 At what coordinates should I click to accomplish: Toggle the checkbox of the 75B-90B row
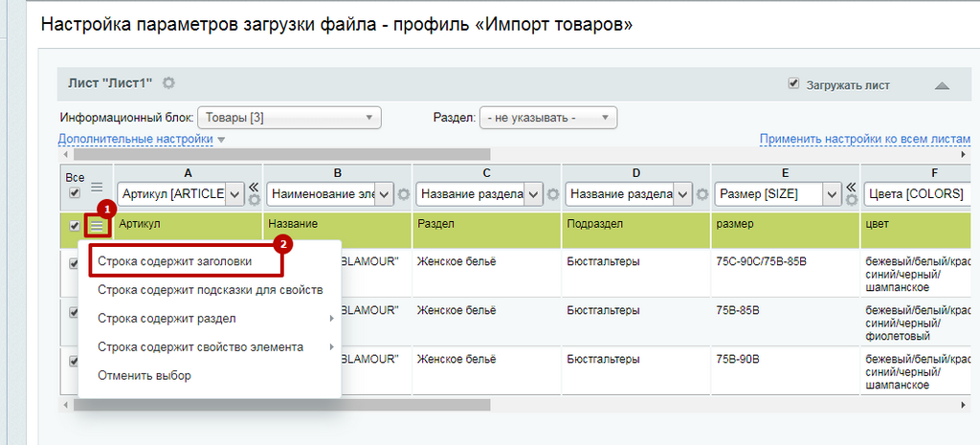click(74, 361)
